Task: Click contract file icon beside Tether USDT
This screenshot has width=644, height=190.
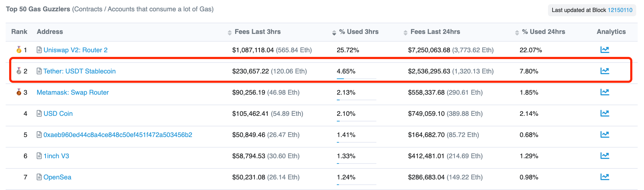Action: (39, 71)
